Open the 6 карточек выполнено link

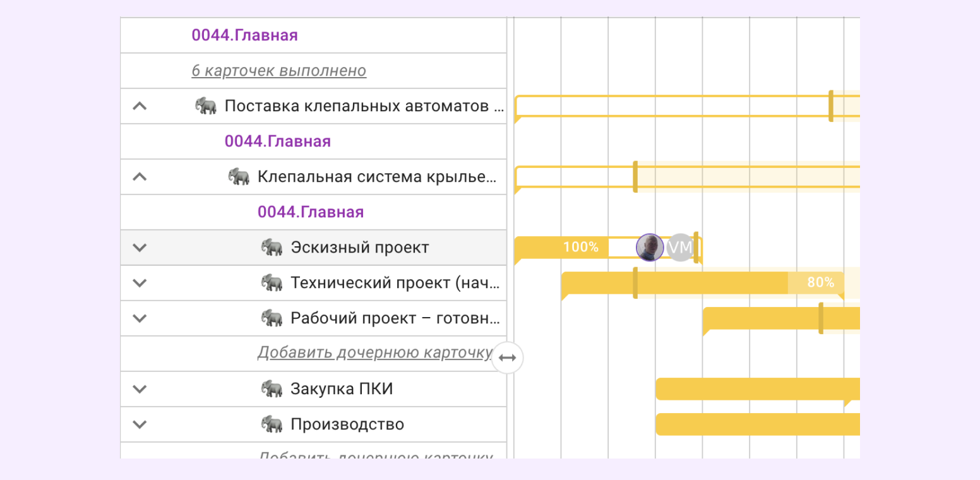(278, 71)
